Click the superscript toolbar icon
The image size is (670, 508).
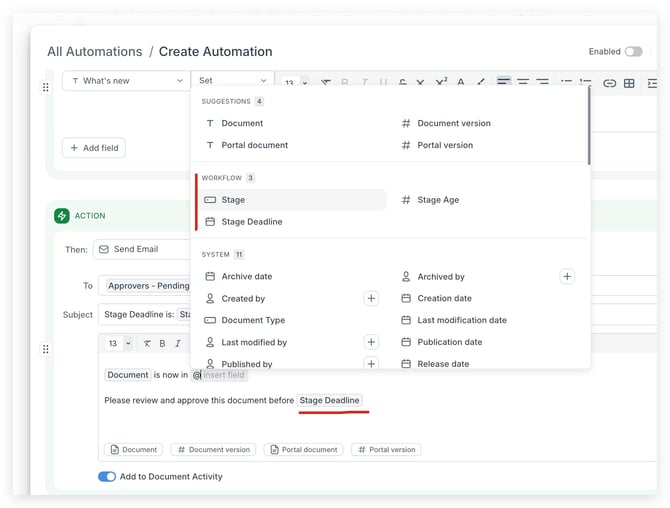pos(441,81)
